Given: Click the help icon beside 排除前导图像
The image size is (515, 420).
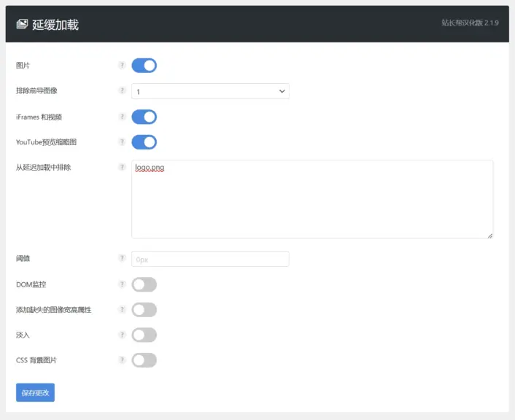Looking at the screenshot, I should pos(122,91).
